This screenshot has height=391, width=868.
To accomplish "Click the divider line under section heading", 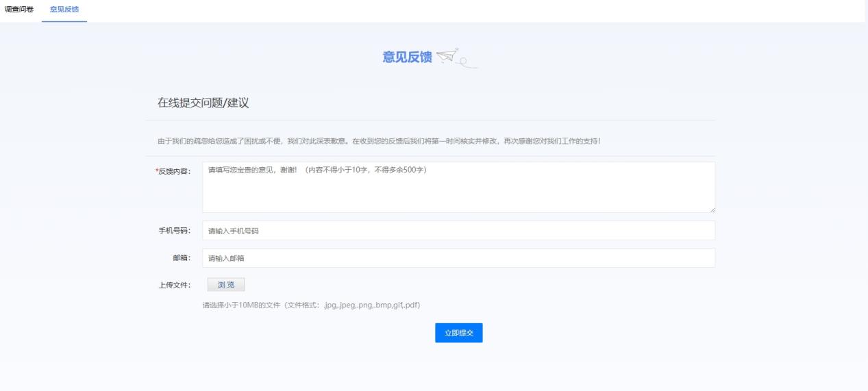I will tap(430, 121).
